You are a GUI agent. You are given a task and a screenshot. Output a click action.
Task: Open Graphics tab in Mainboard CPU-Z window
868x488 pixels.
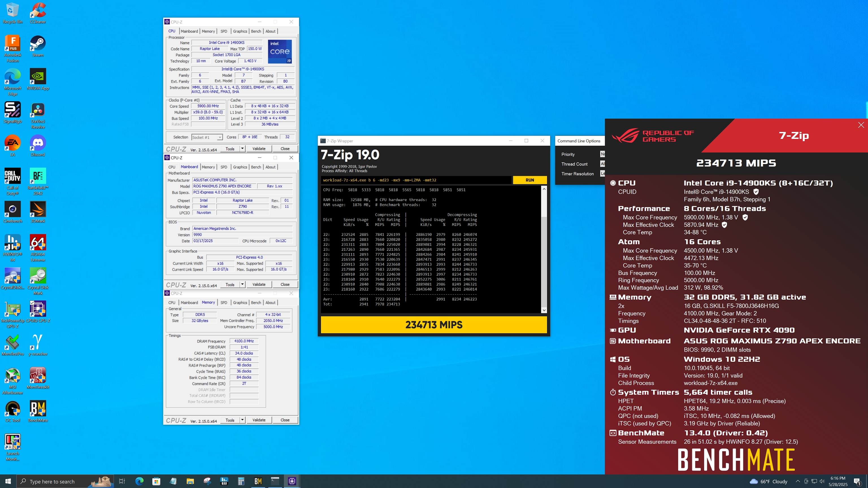(x=240, y=167)
